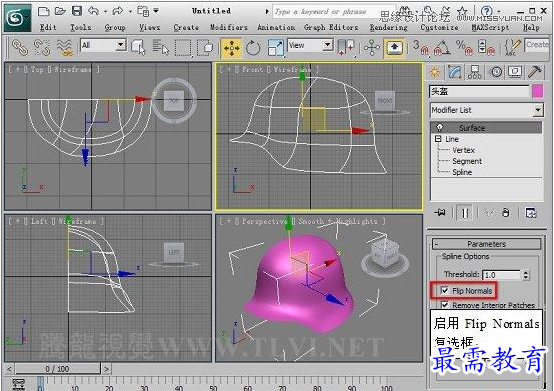Activate the Select and Rotate tool
This screenshot has width=554, height=391.
pyautogui.click(x=253, y=48)
